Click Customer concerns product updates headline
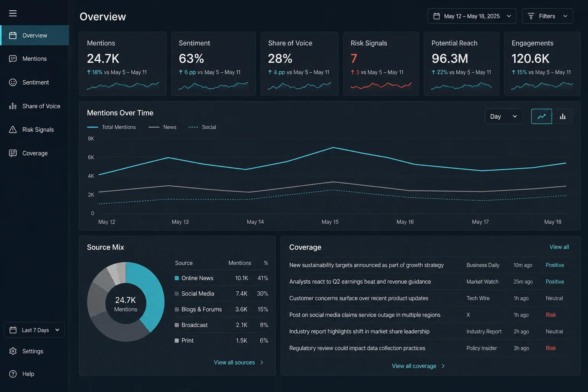This screenshot has height=392, width=588. 359,298
